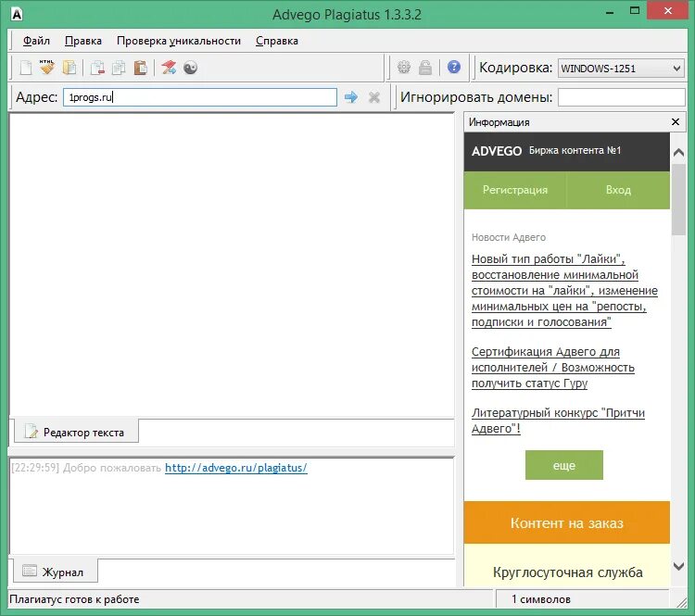
Task: Click the Круглосуточная служба text
Action: [x=567, y=572]
